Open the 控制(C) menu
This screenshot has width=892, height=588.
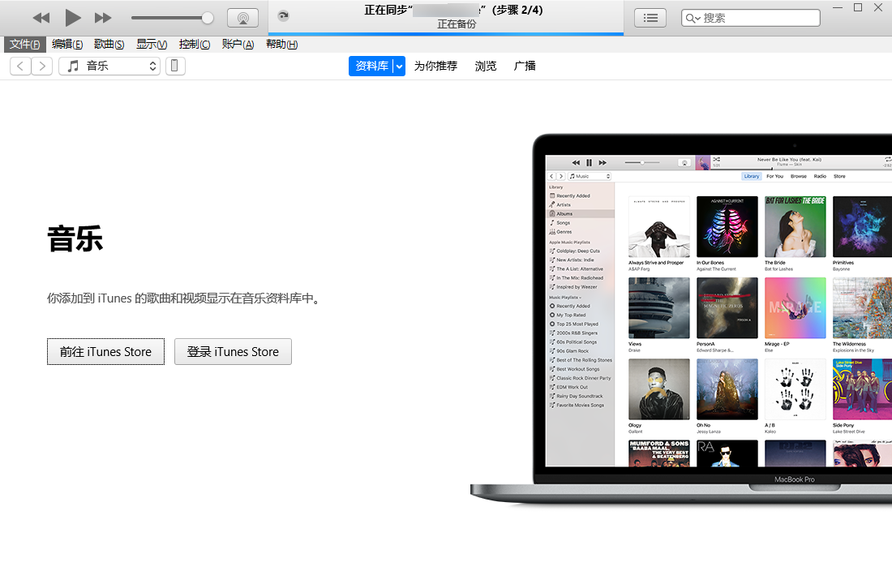(x=194, y=44)
